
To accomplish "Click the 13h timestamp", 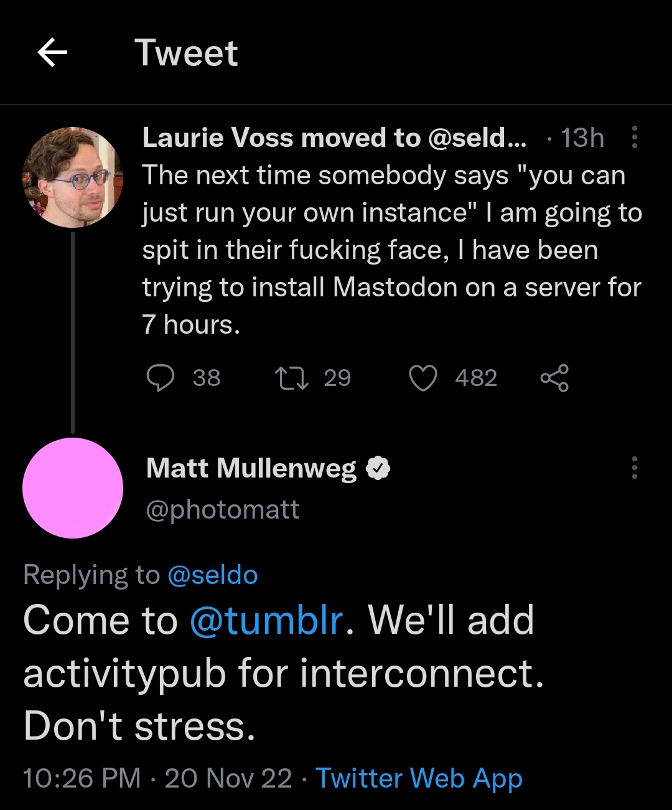I will tap(582, 138).
